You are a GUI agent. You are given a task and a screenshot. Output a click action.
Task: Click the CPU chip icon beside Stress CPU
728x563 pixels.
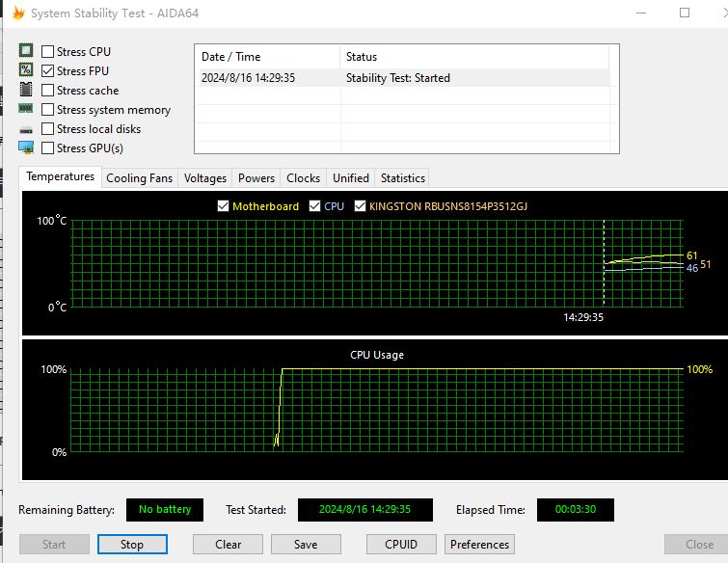pyautogui.click(x=26, y=51)
